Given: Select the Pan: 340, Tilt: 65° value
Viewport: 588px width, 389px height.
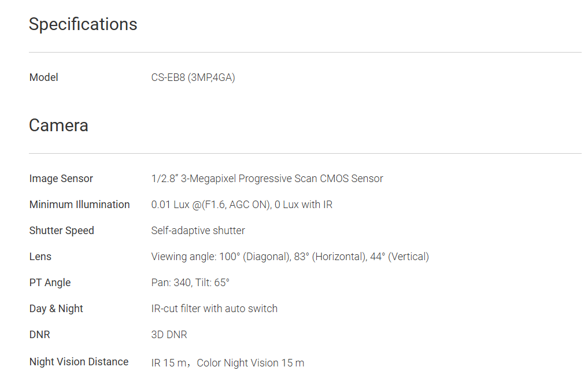Looking at the screenshot, I should tap(190, 283).
